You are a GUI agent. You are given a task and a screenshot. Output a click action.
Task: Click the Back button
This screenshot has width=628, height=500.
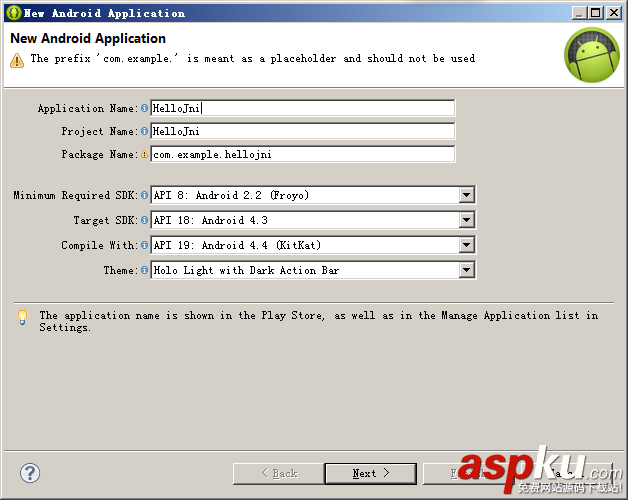pos(279,473)
